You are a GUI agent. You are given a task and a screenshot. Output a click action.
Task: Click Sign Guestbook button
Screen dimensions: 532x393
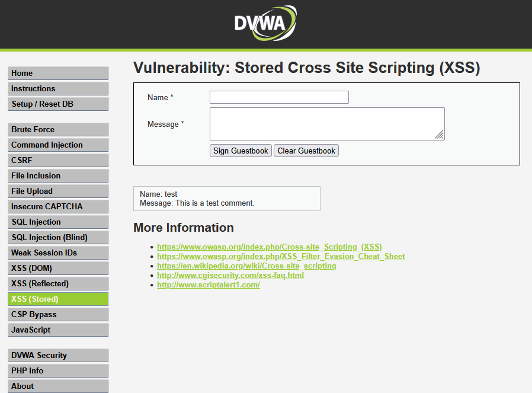[x=241, y=151]
